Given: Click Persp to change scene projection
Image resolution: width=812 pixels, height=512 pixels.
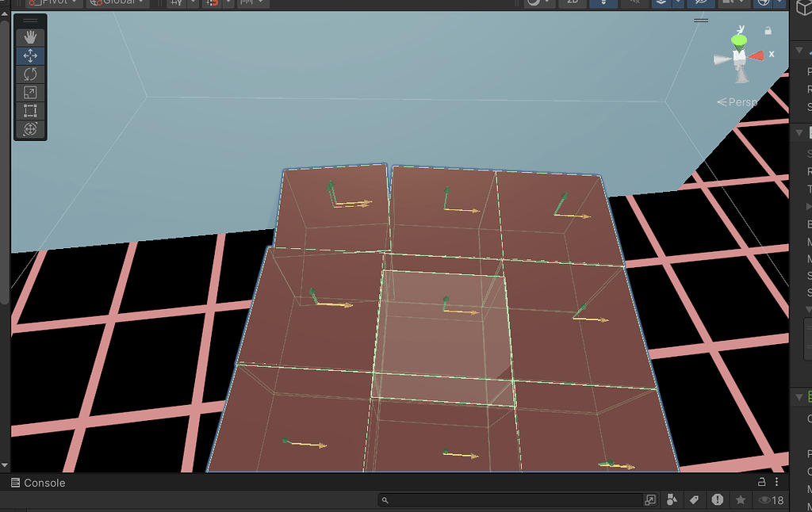Looking at the screenshot, I should [x=741, y=101].
